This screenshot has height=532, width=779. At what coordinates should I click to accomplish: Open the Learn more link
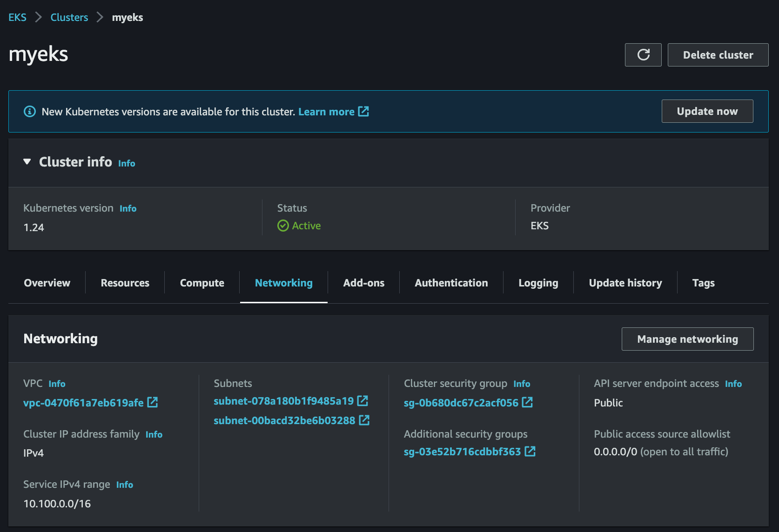[326, 112]
